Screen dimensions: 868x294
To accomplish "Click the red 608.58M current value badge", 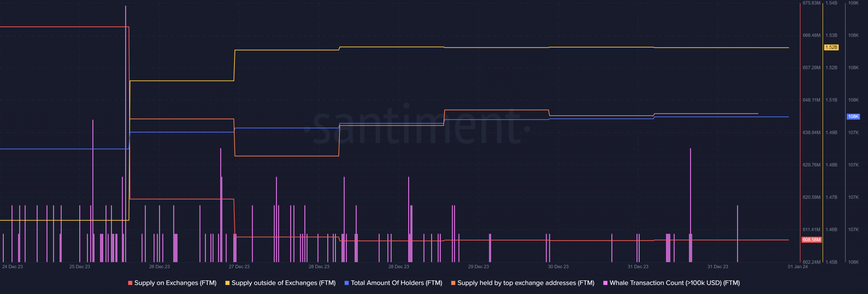I will tap(811, 240).
